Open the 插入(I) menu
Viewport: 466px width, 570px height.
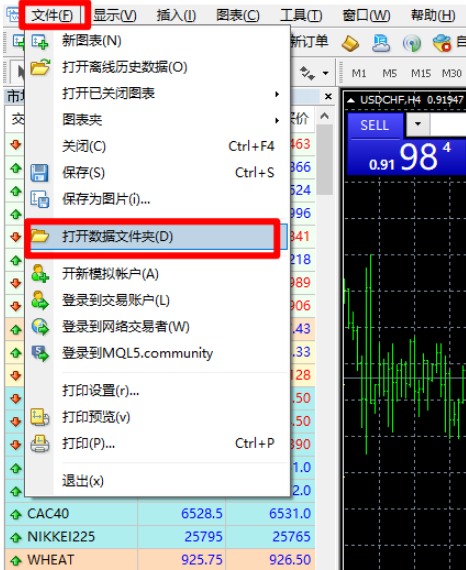(x=176, y=15)
